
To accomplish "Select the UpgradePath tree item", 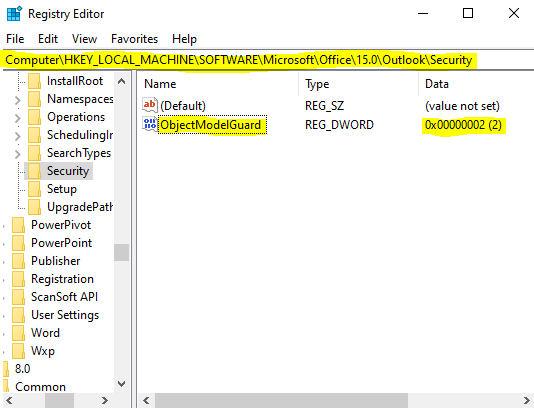I will coord(80,207).
